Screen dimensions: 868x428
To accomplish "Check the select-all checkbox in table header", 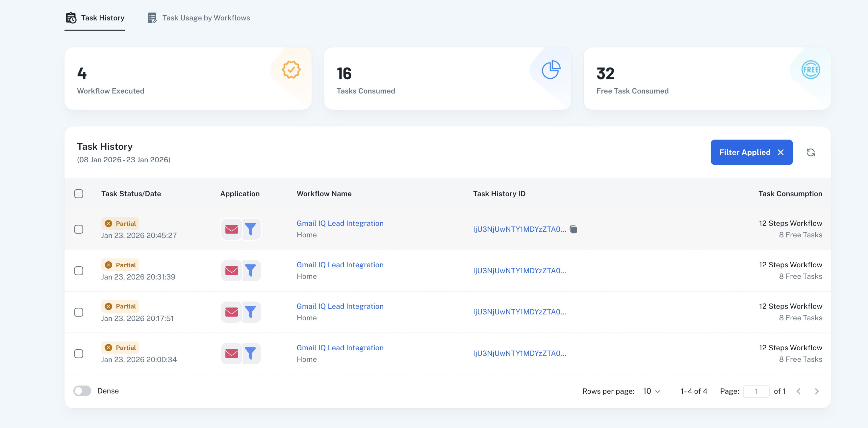I will pos(79,194).
